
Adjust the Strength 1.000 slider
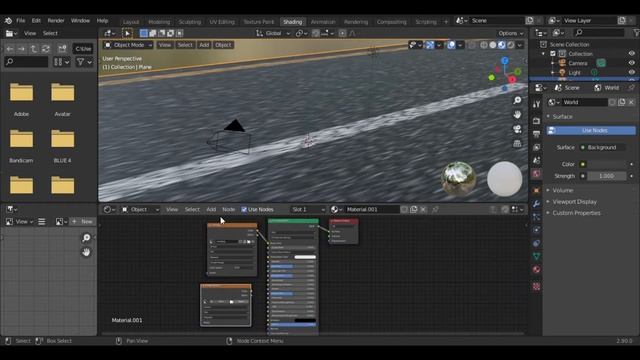[607, 176]
